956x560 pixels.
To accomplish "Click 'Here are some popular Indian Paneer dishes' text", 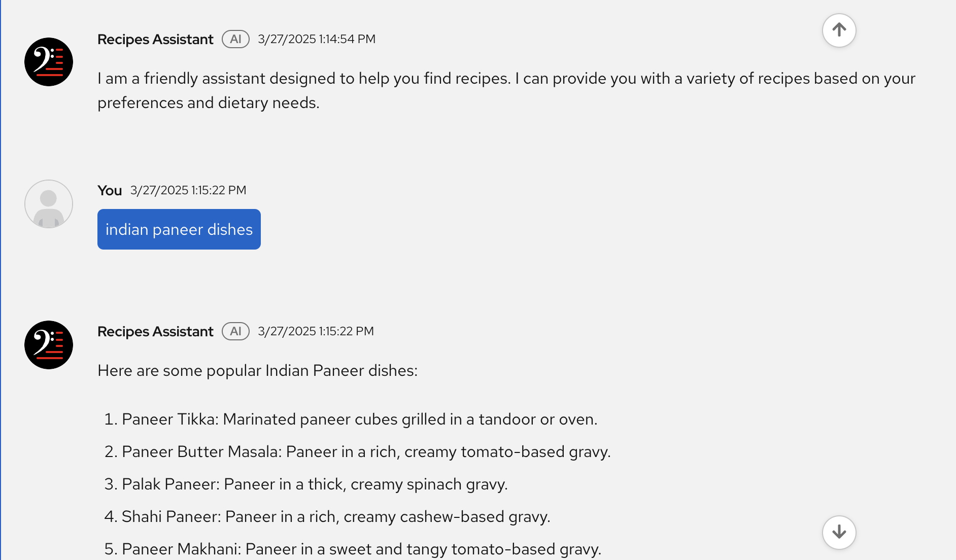I will [x=257, y=371].
